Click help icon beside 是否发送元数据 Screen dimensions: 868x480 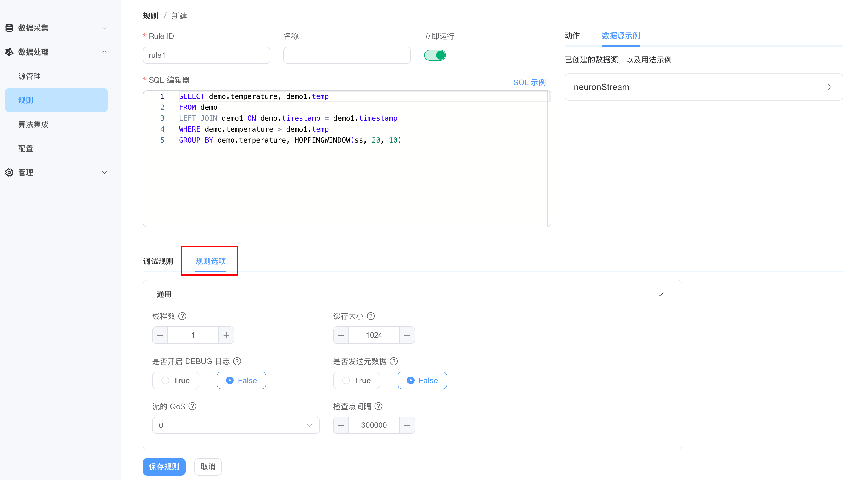coord(394,361)
